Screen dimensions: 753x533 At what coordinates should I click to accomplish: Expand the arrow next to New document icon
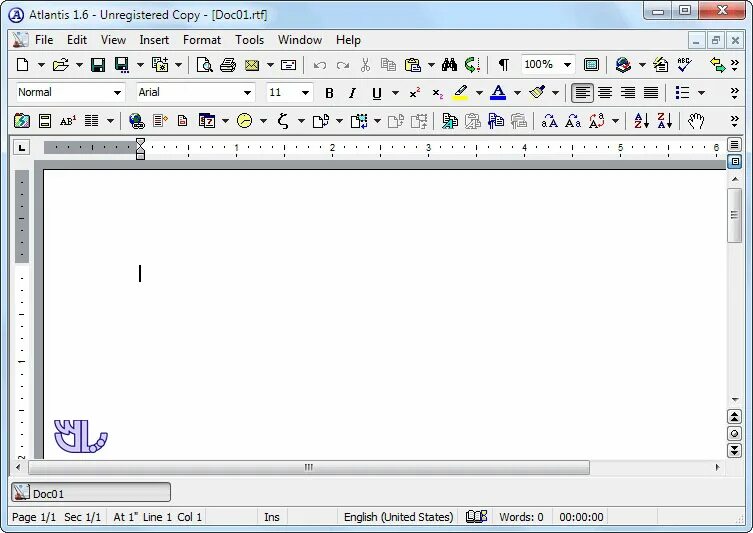(x=41, y=64)
